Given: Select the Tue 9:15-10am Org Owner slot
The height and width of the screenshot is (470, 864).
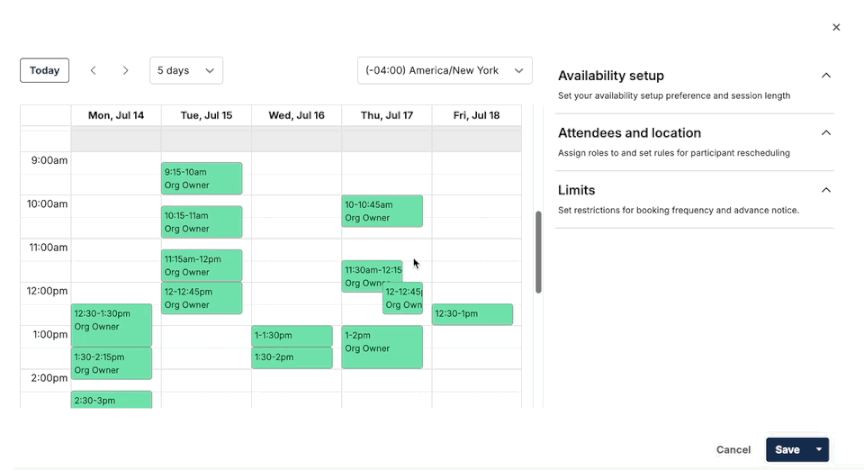Looking at the screenshot, I should click(x=202, y=179).
